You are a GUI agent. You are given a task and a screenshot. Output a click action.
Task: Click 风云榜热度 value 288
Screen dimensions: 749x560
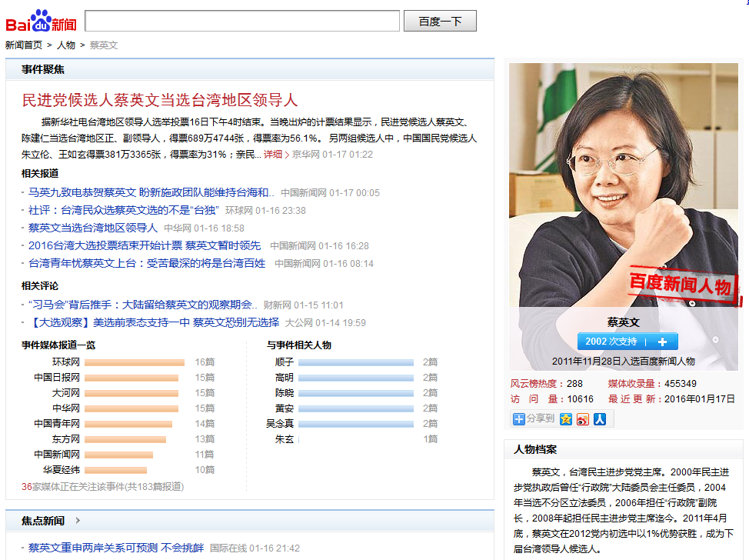pyautogui.click(x=574, y=384)
